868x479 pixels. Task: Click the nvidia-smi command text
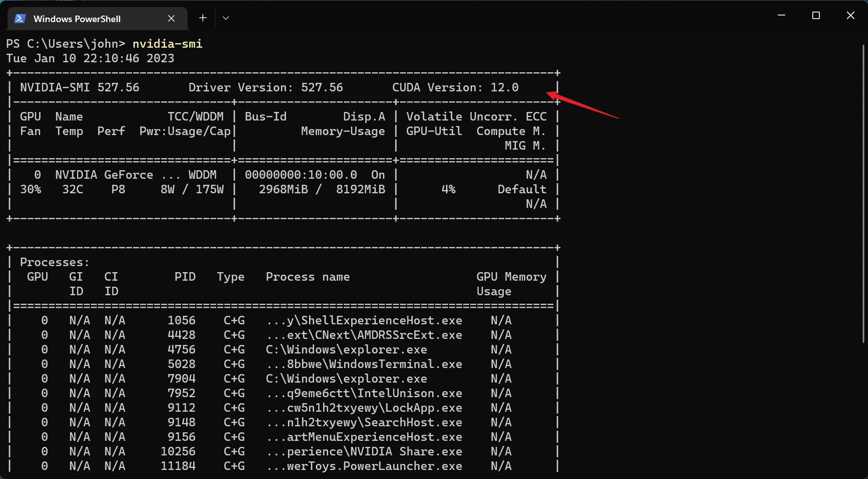168,44
